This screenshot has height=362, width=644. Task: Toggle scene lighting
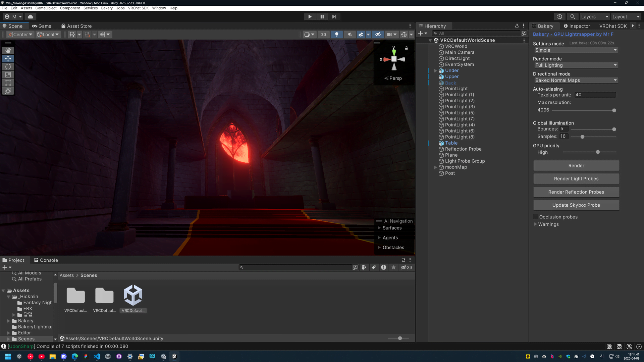coord(337,35)
